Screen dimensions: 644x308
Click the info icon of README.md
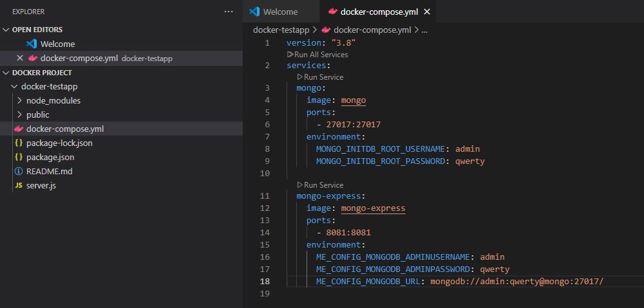pyautogui.click(x=19, y=172)
